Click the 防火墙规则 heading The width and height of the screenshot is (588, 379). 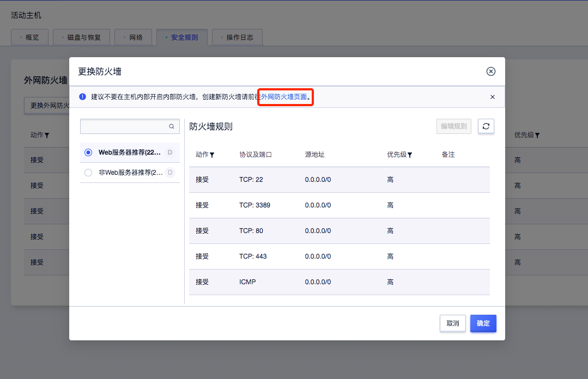[x=211, y=126]
